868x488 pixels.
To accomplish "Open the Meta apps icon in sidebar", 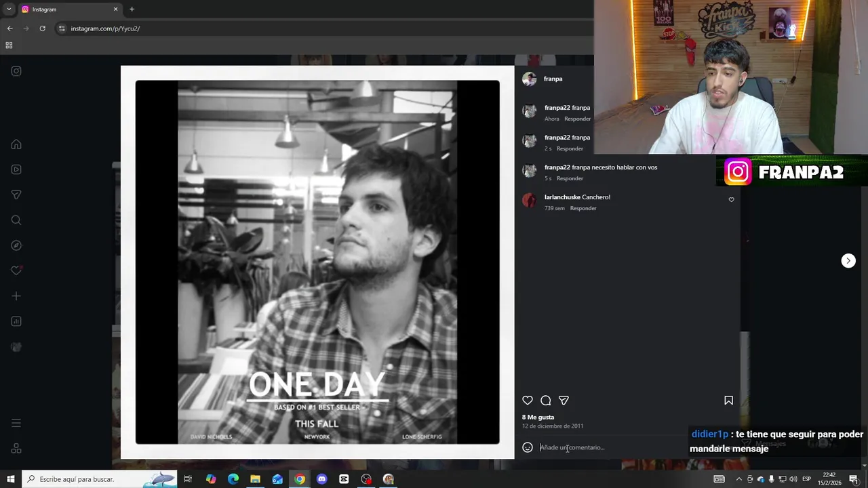I will pyautogui.click(x=16, y=449).
